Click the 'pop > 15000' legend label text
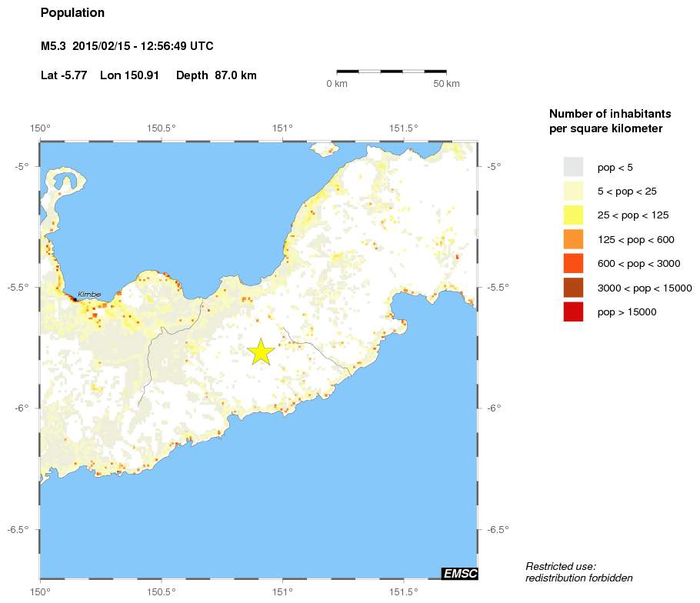 627,312
